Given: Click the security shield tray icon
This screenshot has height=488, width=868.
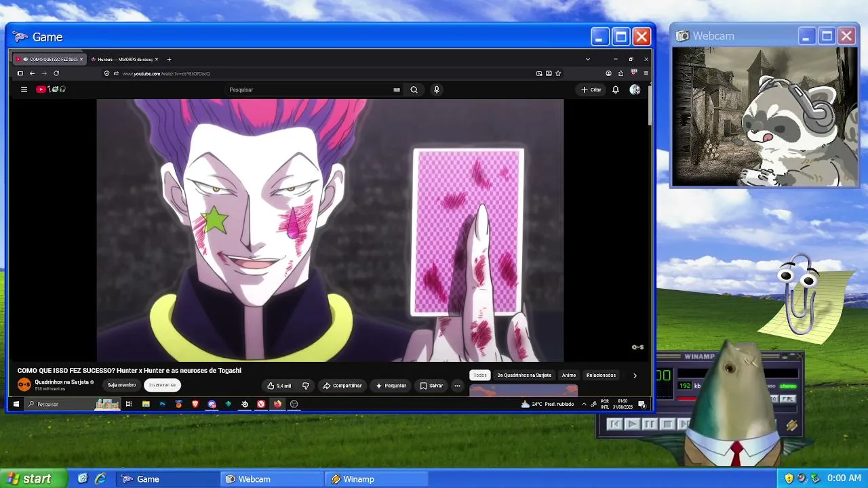Looking at the screenshot, I should click(x=789, y=479).
